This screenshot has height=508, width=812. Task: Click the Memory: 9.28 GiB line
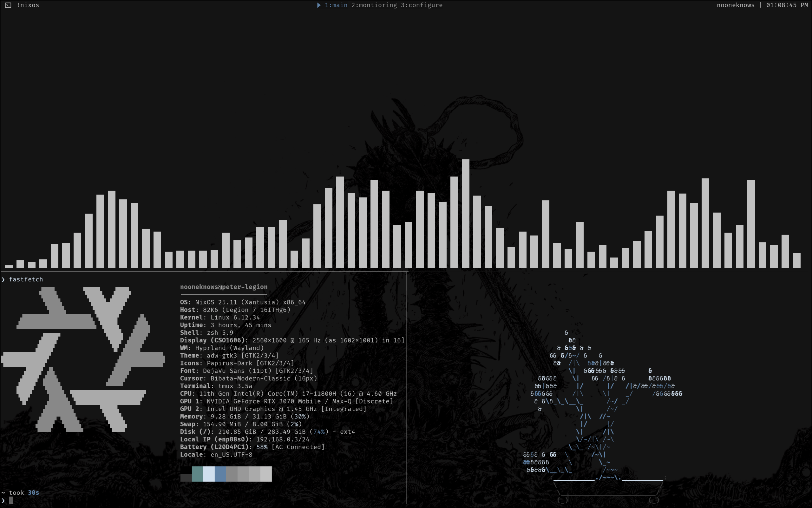[245, 416]
